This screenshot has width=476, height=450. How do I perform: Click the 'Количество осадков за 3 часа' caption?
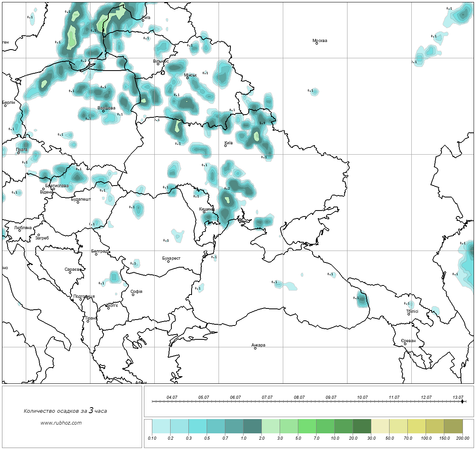click(65, 411)
